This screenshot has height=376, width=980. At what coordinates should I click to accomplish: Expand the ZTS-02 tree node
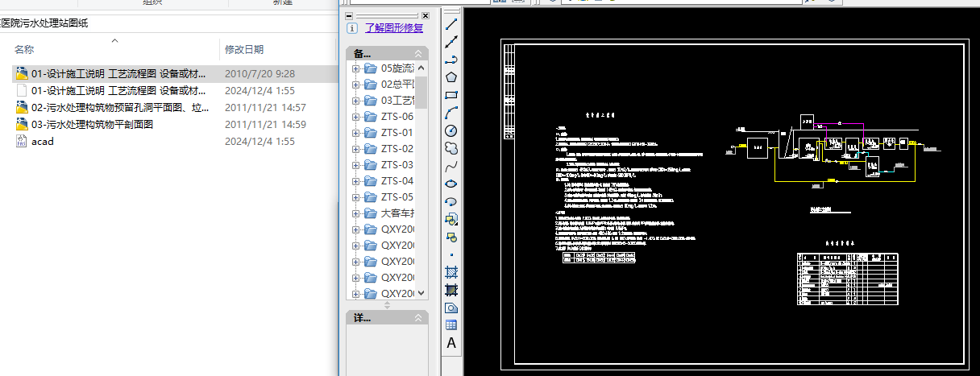[355, 149]
